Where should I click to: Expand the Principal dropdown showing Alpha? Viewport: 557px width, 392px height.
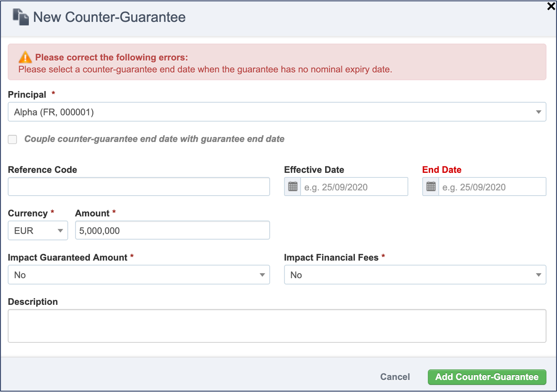click(x=277, y=112)
